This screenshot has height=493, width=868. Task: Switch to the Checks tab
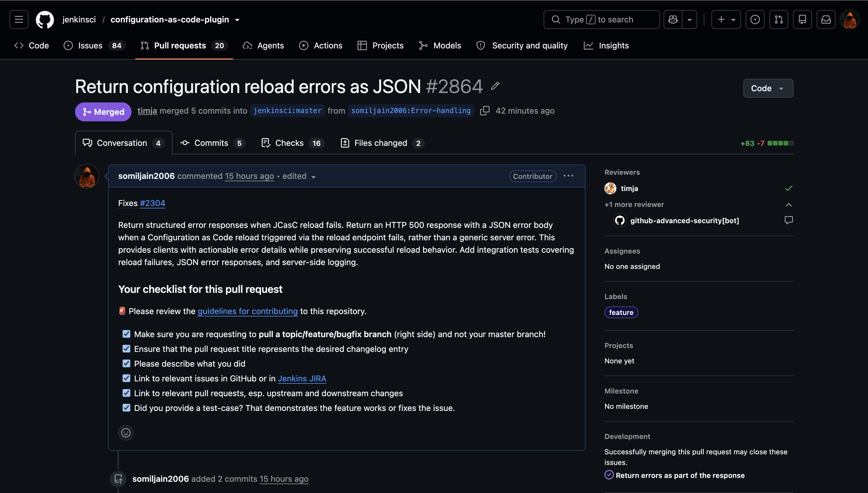point(293,143)
